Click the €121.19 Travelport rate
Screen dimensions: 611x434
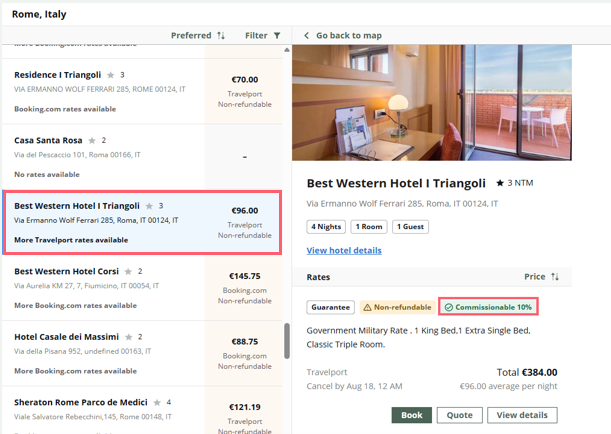(244, 410)
